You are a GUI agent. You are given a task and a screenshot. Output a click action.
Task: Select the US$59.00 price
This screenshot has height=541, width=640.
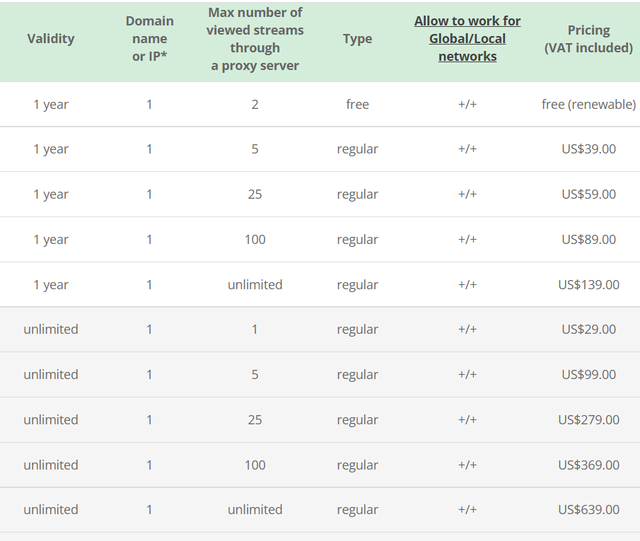coord(588,194)
